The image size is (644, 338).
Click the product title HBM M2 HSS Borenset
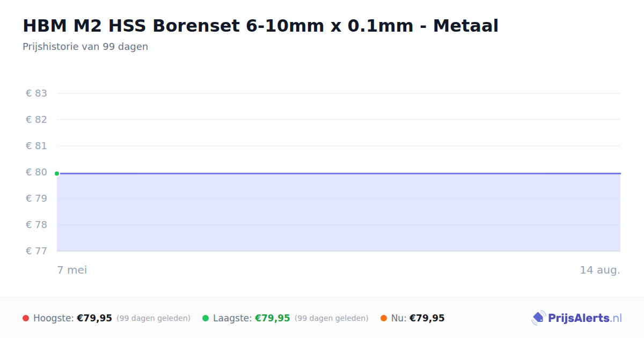click(x=260, y=26)
